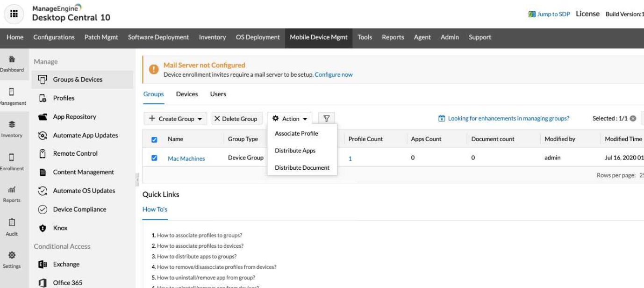Open the Audit clipboard icon
The height and width of the screenshot is (288, 644).
[x=12, y=223]
